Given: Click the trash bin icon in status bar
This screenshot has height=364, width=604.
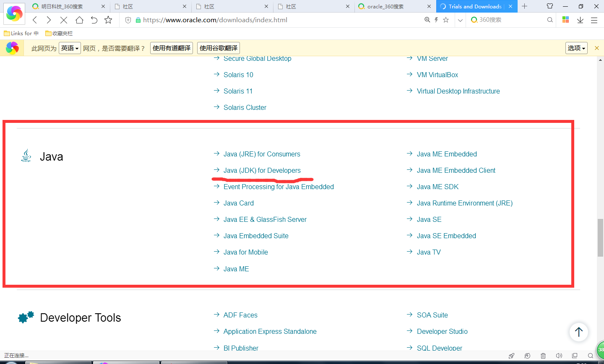Looking at the screenshot, I should (543, 356).
